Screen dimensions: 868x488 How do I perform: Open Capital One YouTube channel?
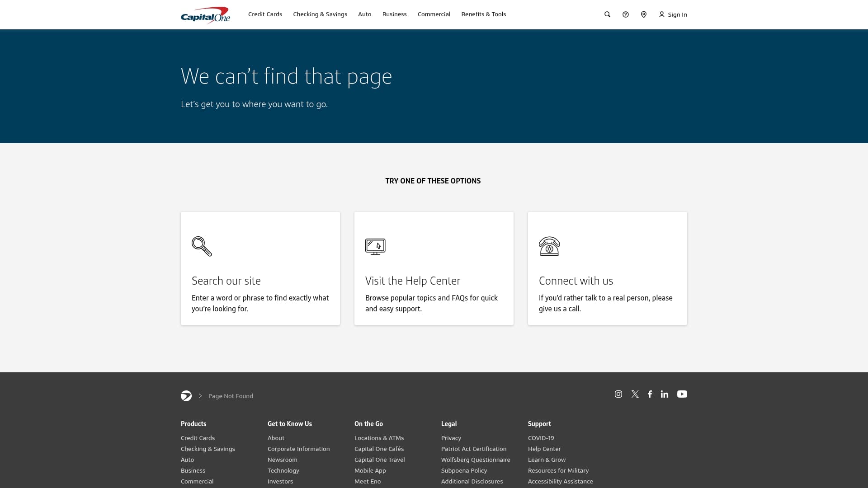[682, 394]
